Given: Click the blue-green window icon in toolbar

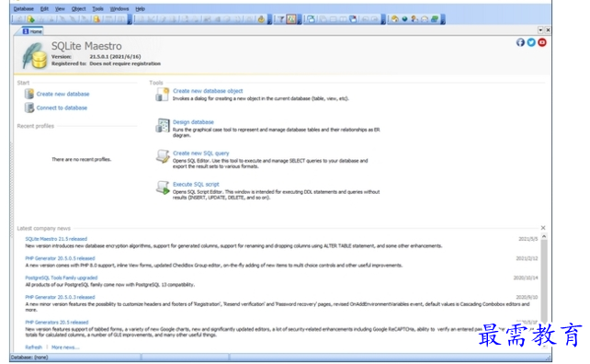Looking at the screenshot, I should [311, 19].
